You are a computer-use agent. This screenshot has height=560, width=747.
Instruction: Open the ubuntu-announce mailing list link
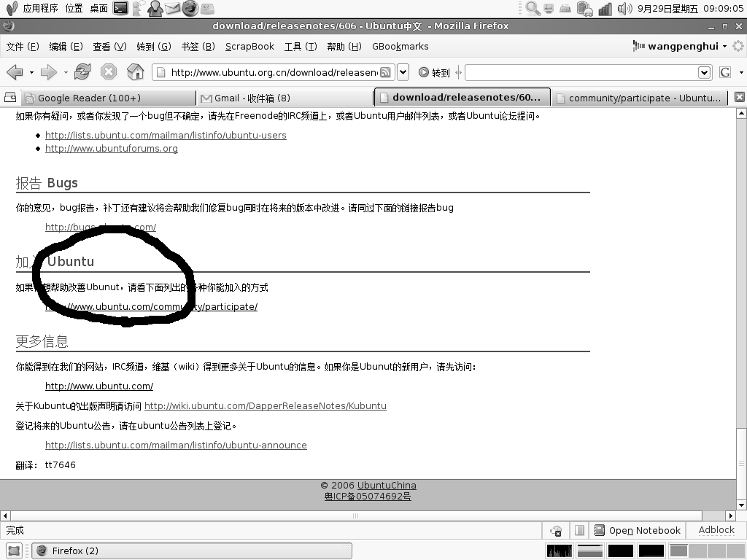[x=176, y=446]
